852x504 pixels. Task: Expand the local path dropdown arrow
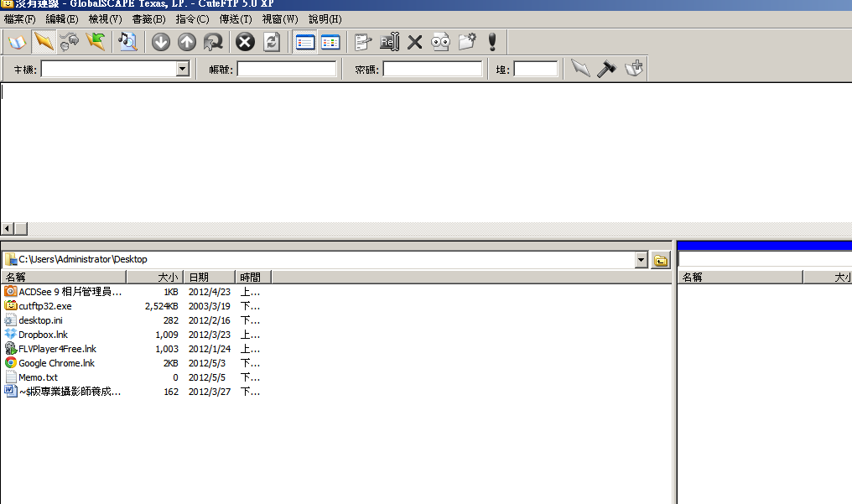click(x=642, y=260)
